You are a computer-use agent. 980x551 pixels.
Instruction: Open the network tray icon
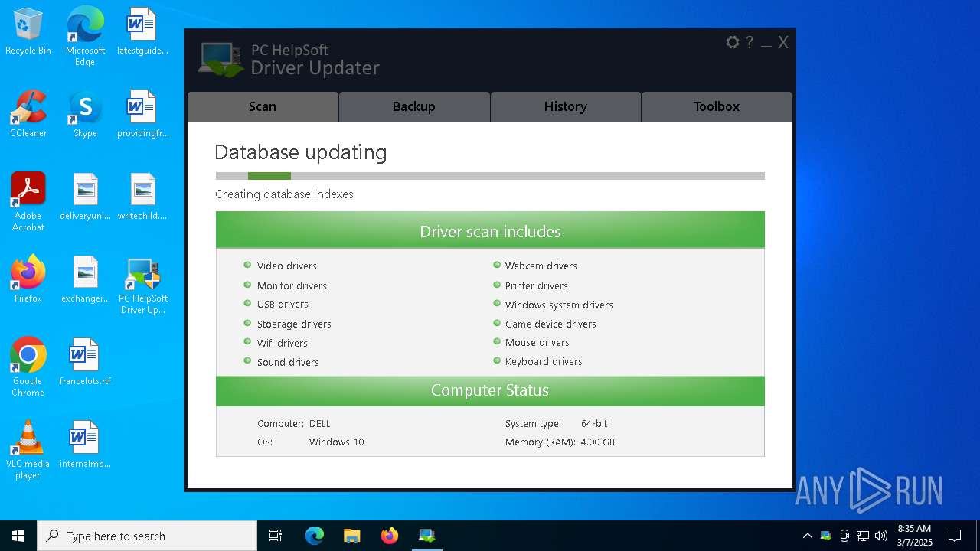pos(863,536)
